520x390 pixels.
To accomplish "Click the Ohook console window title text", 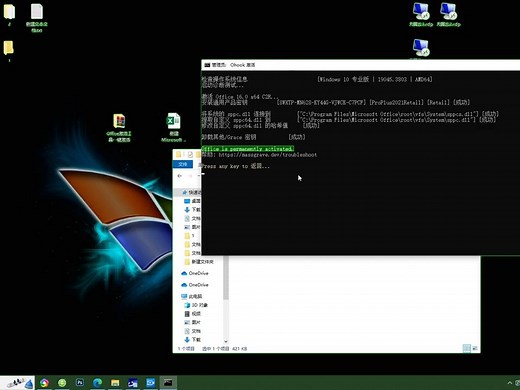I will (x=243, y=65).
